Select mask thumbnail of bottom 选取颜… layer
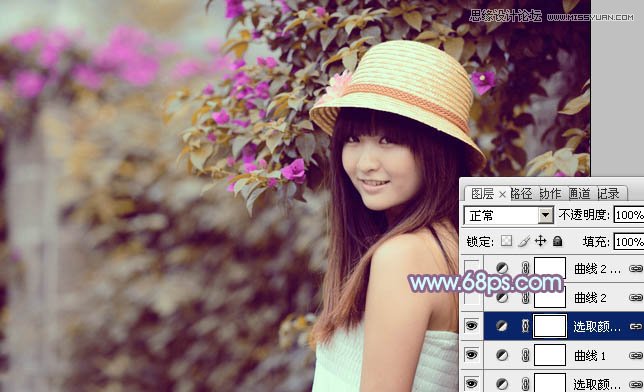The image size is (644, 392). 550,383
